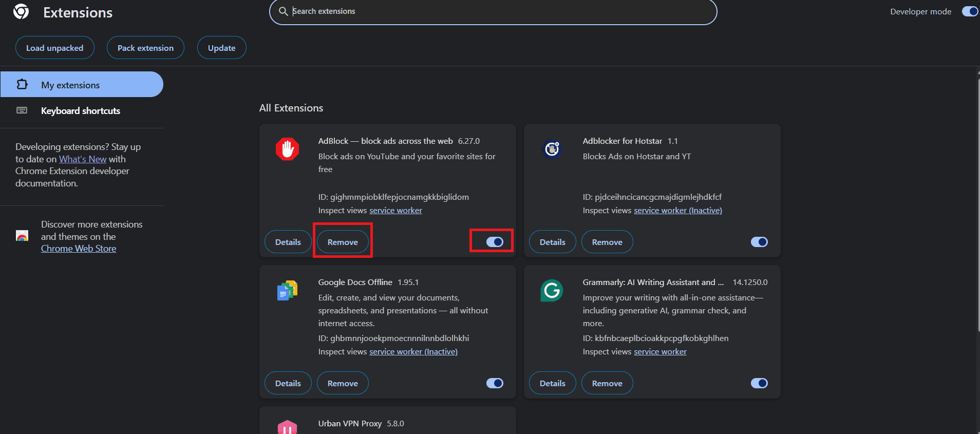This screenshot has height=434, width=980.
Task: Inspect Hotstar adblocker service worker (Inactive)
Action: [678, 211]
